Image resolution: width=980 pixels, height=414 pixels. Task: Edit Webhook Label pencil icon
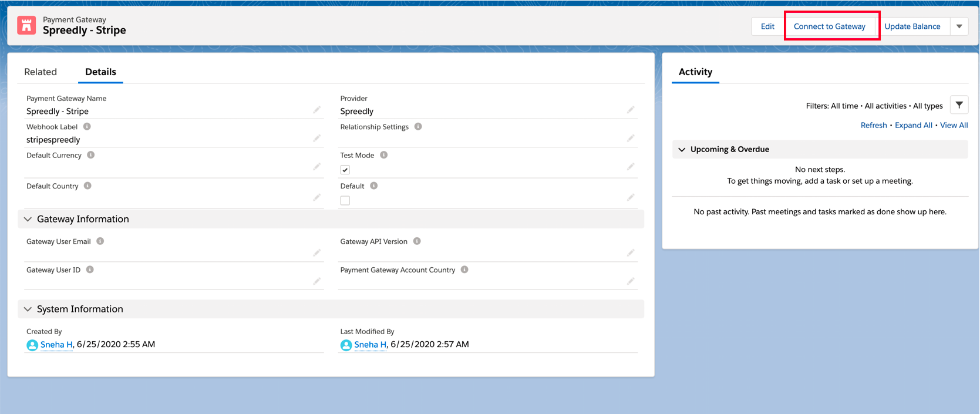316,138
